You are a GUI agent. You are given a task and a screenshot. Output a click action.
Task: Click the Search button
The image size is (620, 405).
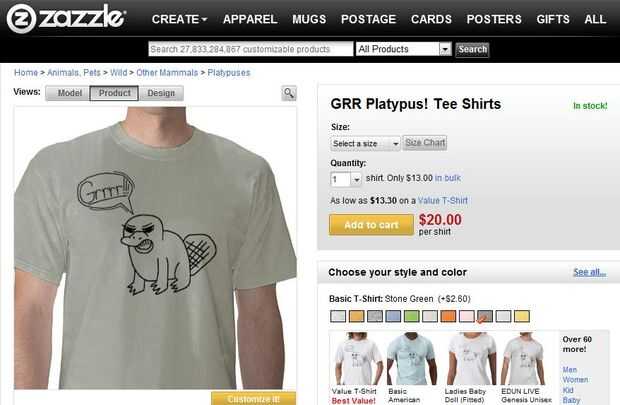click(472, 50)
